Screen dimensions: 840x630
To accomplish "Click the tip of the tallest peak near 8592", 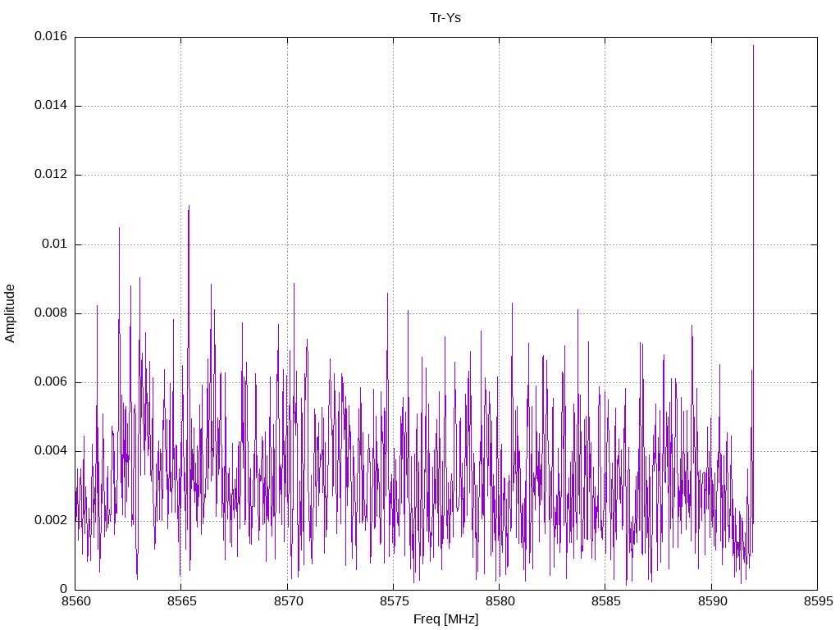I will (753, 46).
